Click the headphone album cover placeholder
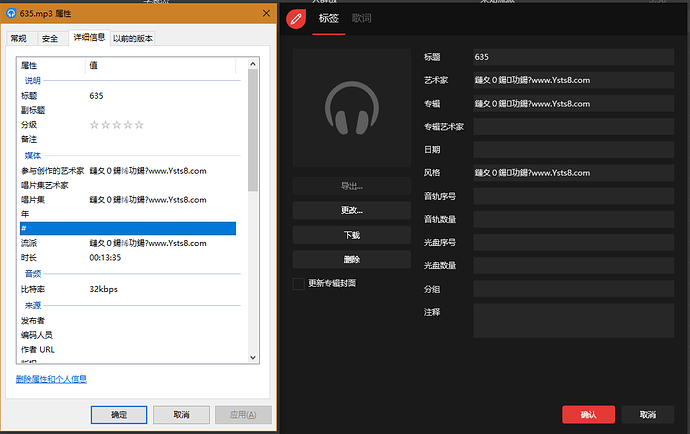Screen dimensions: 690x434 (351, 108)
